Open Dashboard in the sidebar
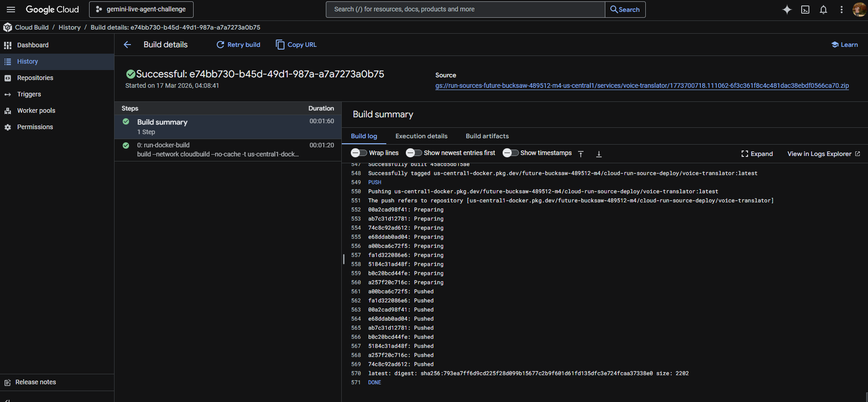The image size is (868, 402). 57,45
